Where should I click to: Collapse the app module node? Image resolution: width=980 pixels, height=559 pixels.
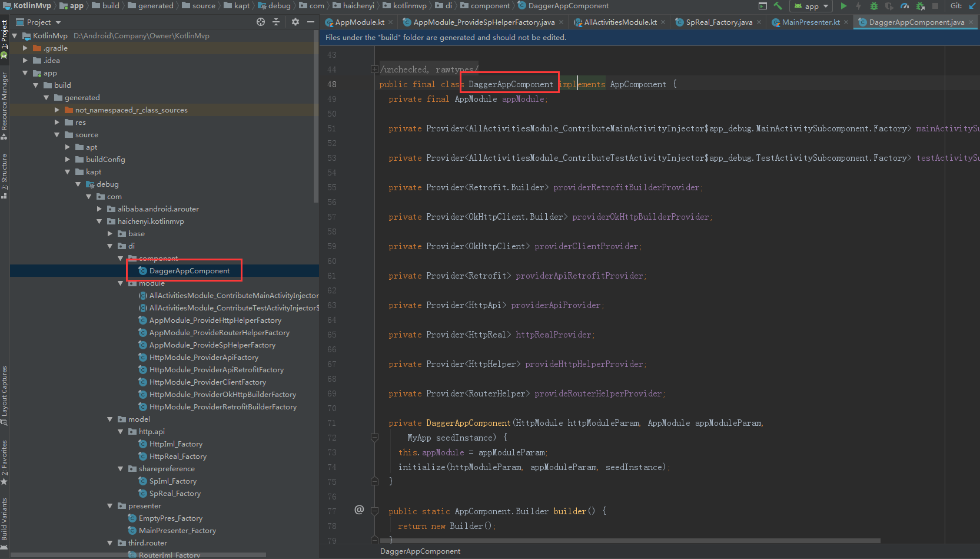[25, 73]
